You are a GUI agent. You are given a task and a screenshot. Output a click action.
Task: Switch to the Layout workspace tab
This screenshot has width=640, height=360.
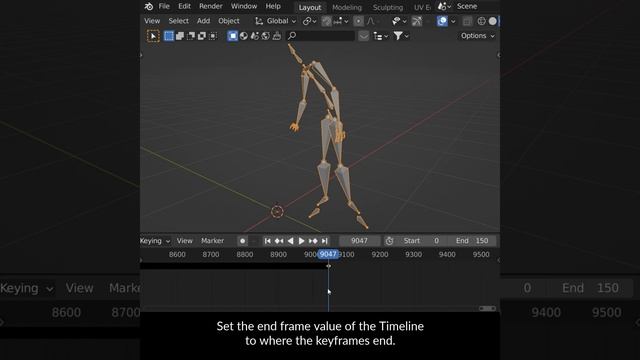(x=310, y=7)
